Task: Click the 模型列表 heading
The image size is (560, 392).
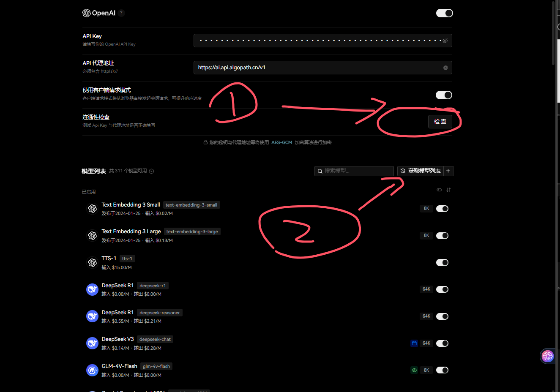Action: [94, 171]
